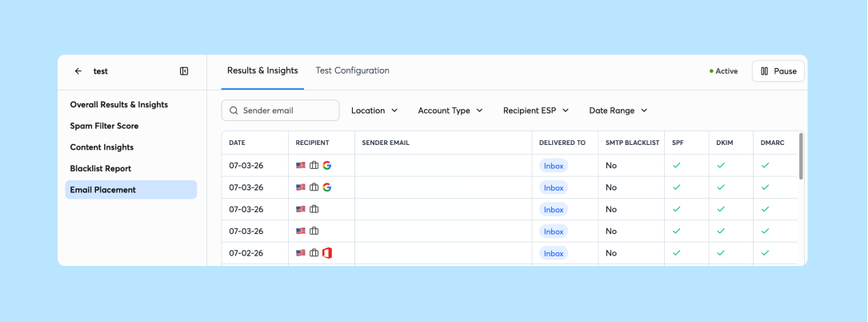Click the pause bars icon in Pause button

pyautogui.click(x=765, y=71)
